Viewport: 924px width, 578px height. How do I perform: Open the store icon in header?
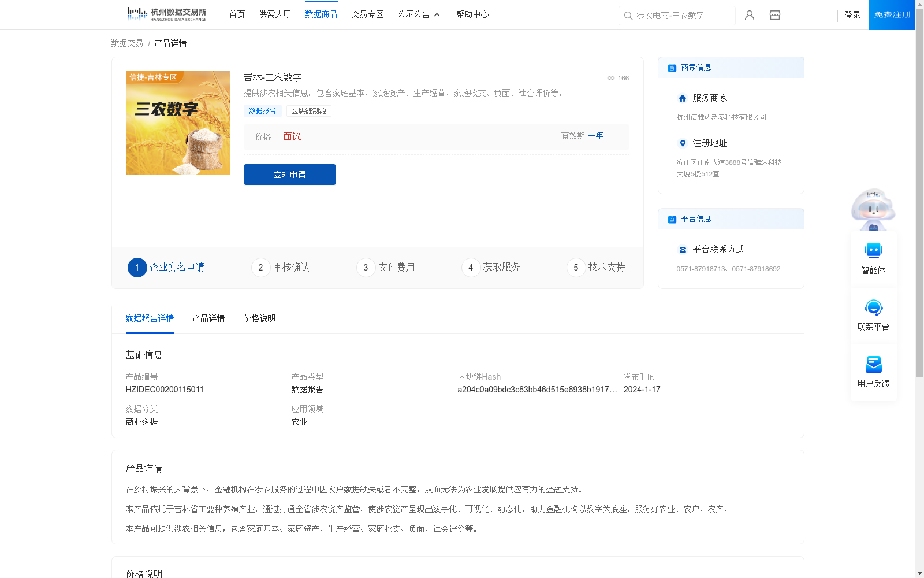[x=775, y=15]
